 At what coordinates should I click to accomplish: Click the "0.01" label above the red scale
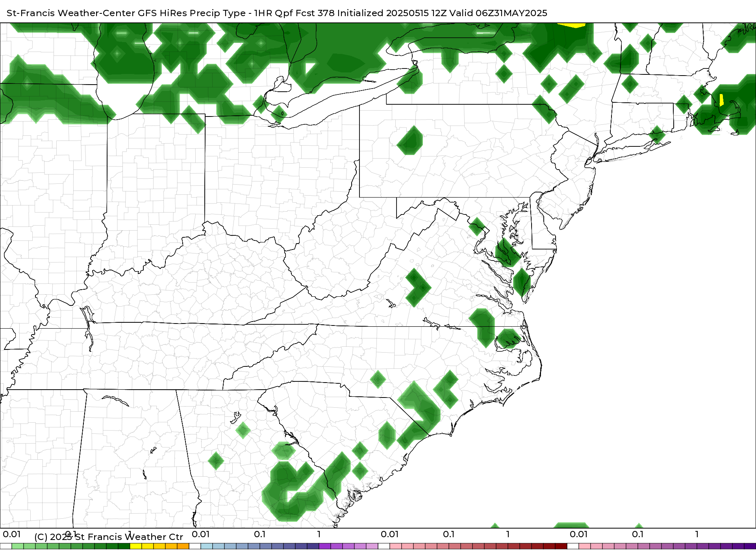(x=390, y=534)
